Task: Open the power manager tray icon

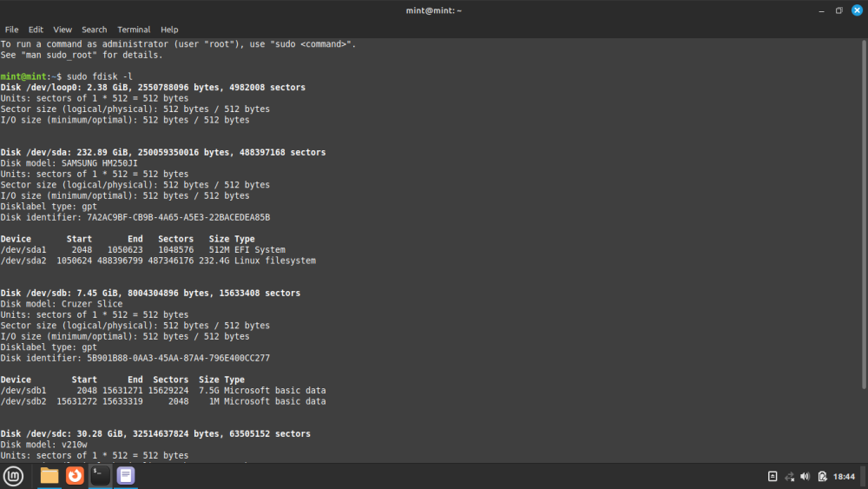Action: pyautogui.click(x=822, y=476)
